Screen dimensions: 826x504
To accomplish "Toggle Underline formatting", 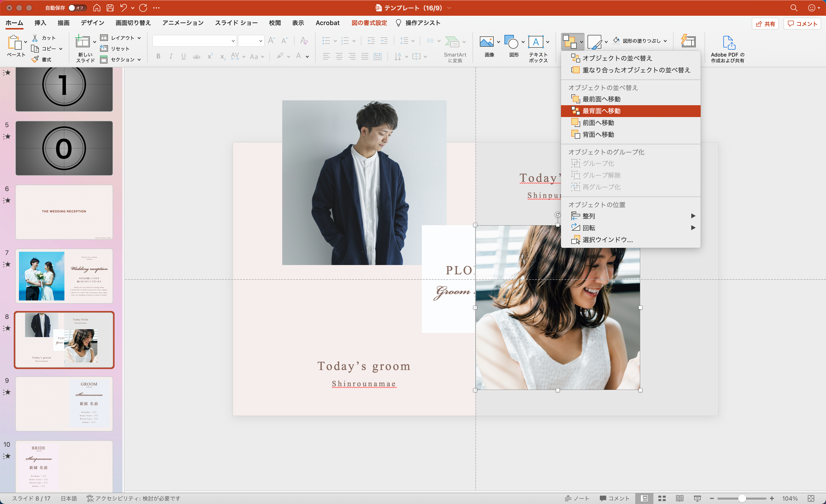I will pos(183,56).
